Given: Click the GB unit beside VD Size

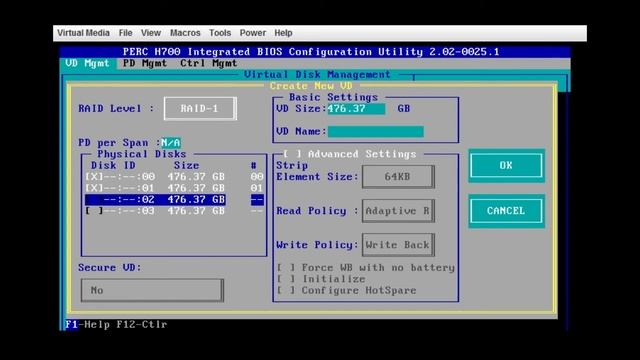Looking at the screenshot, I should 404,109.
